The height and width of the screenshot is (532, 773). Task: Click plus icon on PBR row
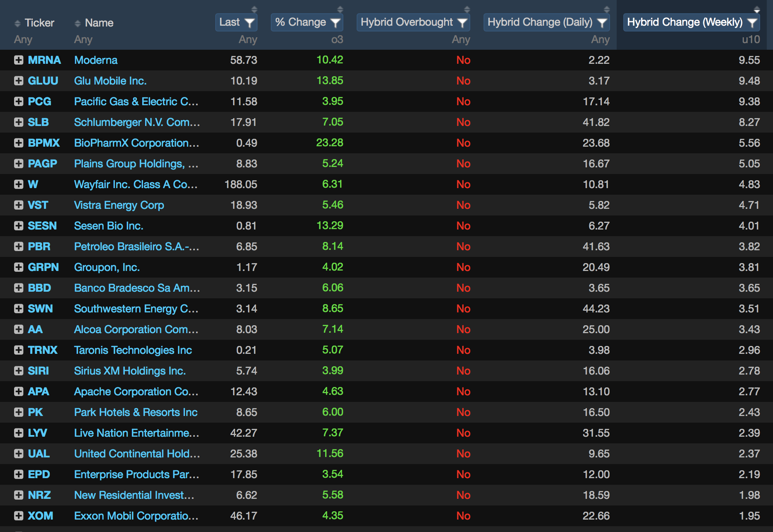[18, 247]
